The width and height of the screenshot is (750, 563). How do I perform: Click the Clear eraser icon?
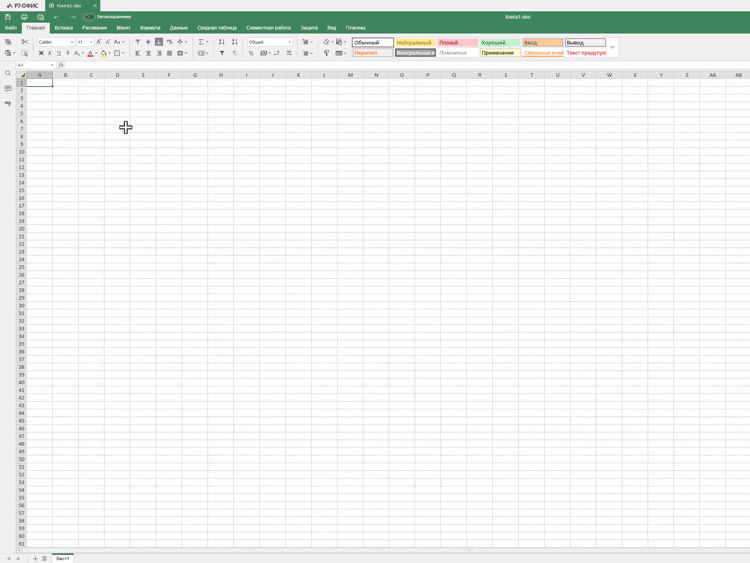tap(328, 42)
